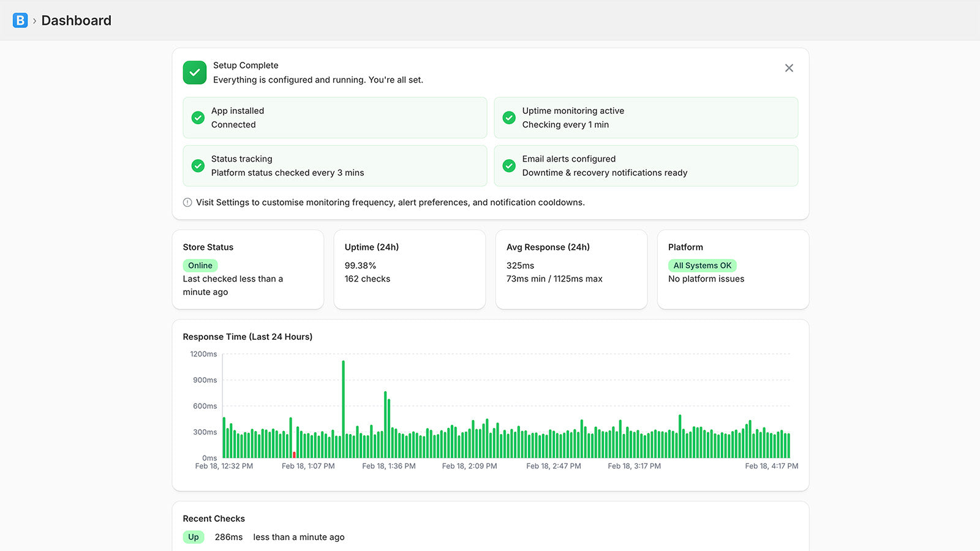Click the breadcrumb chevron before Dashboard
This screenshot has width=980, height=551.
coord(34,21)
